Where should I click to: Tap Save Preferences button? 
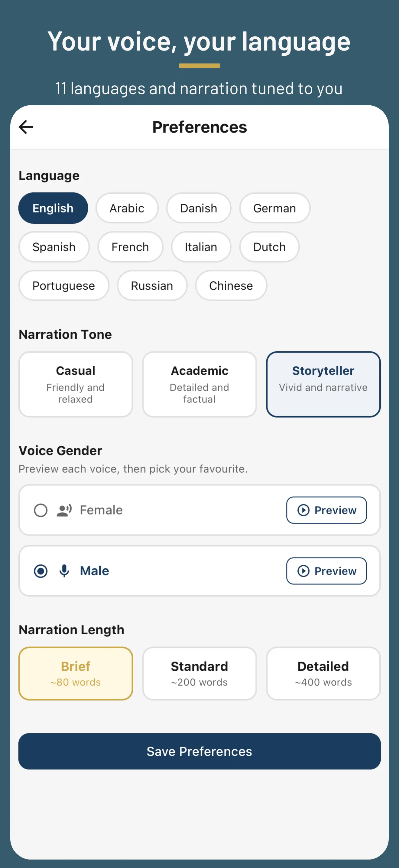point(199,751)
